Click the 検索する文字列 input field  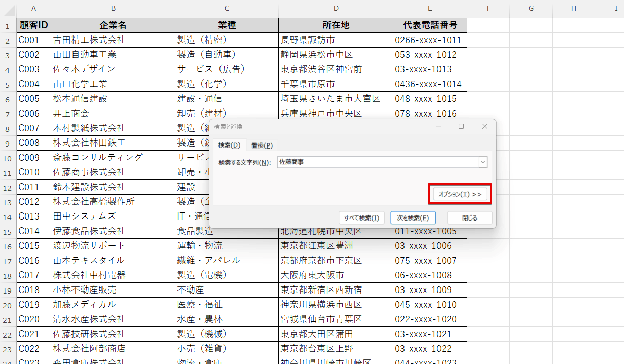pos(377,162)
